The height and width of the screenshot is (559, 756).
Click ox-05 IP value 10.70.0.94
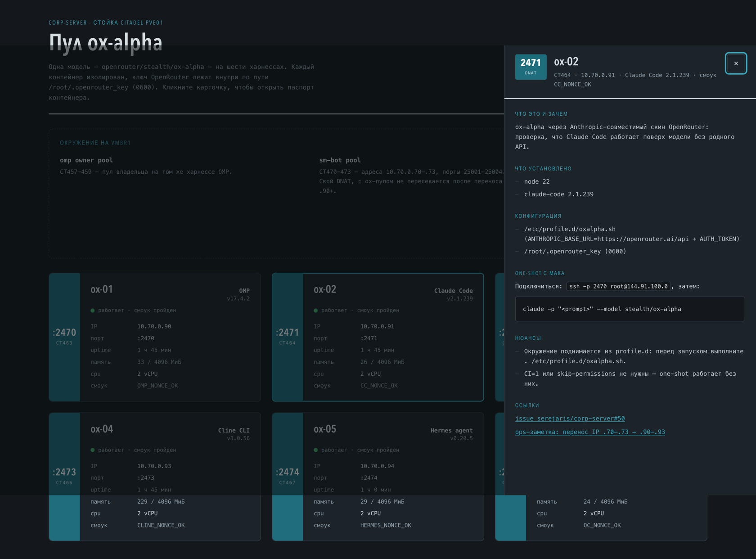377,466
